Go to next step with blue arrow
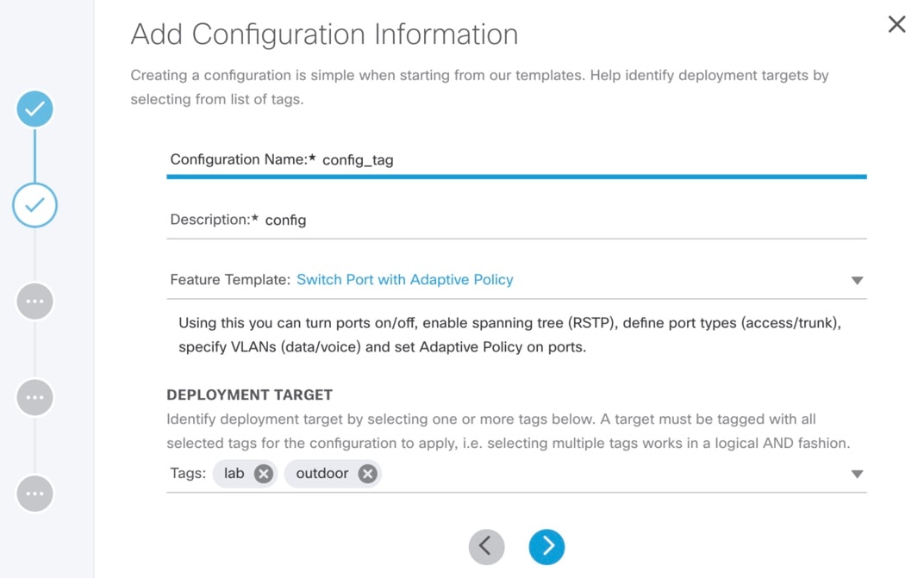924x578 pixels. pyautogui.click(x=546, y=546)
